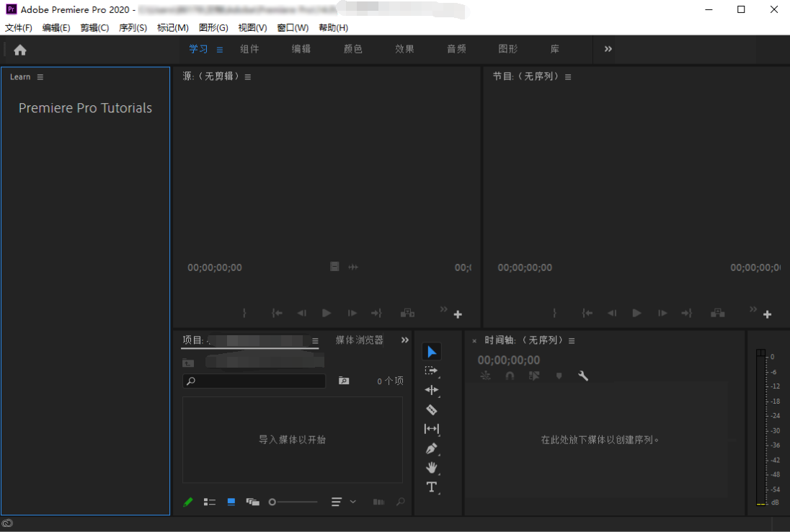Viewport: 790px width, 532px height.
Task: Click the Project panel search field
Action: click(254, 381)
